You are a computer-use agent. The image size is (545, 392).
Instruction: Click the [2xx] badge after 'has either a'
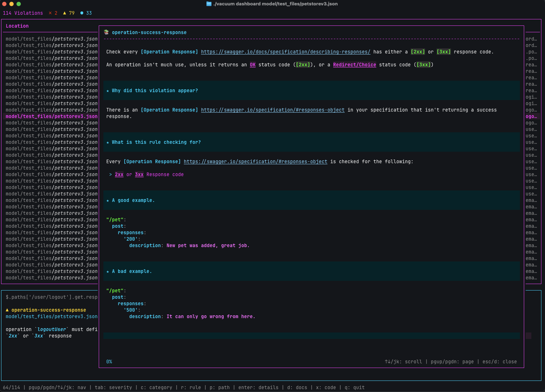click(418, 52)
